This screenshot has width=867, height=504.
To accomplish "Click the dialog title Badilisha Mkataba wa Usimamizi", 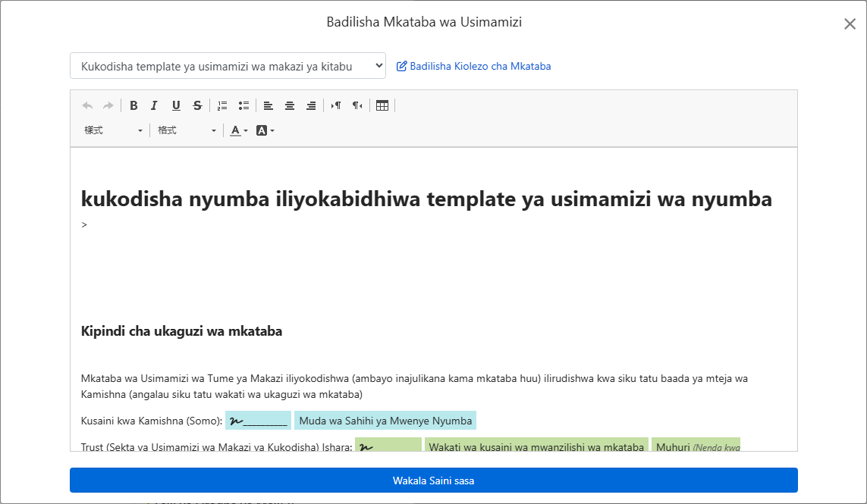I will click(424, 22).
